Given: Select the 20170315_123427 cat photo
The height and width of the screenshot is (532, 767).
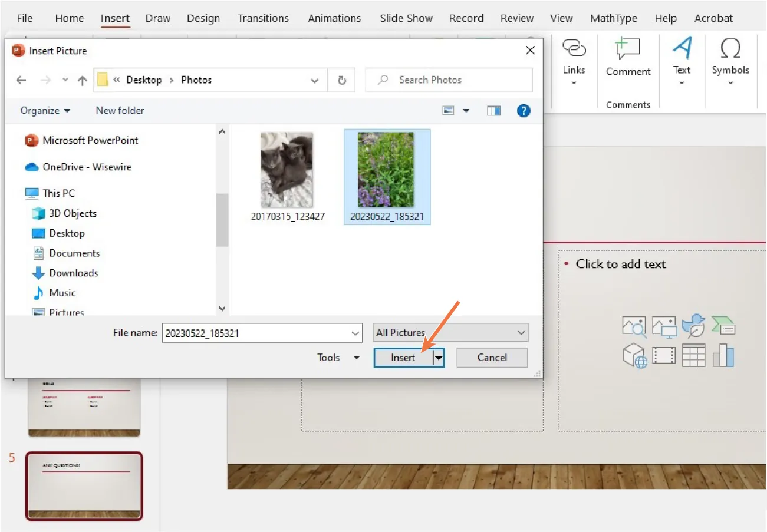Looking at the screenshot, I should click(x=287, y=170).
